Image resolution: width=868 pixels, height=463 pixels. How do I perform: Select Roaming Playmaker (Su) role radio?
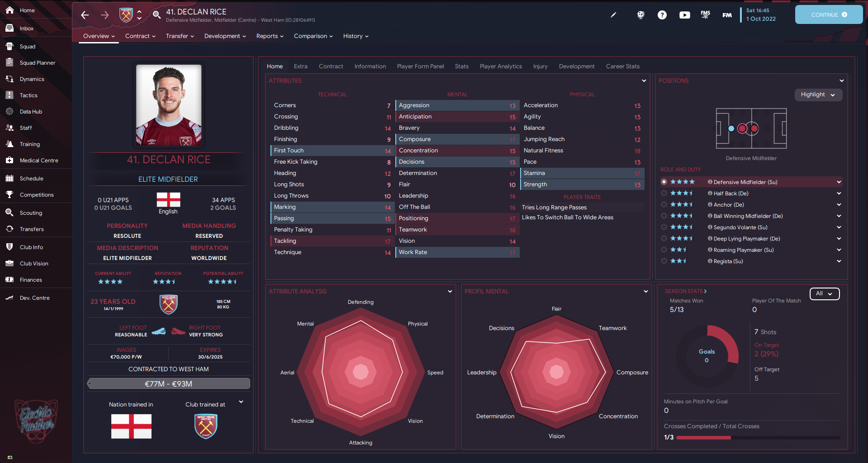click(x=664, y=250)
